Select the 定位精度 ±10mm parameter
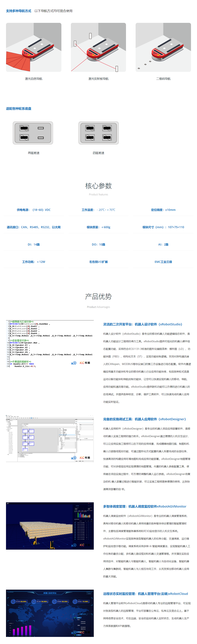The width and height of the screenshot is (197, 644). [x=163, y=210]
